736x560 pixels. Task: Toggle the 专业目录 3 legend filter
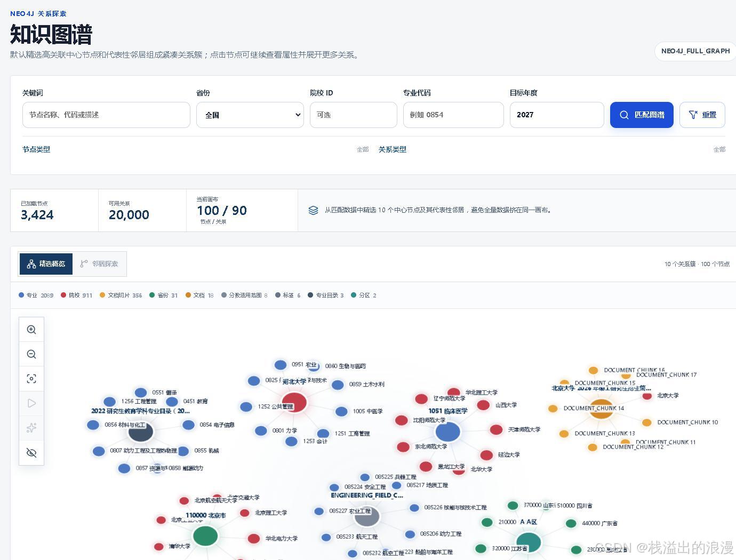point(325,295)
